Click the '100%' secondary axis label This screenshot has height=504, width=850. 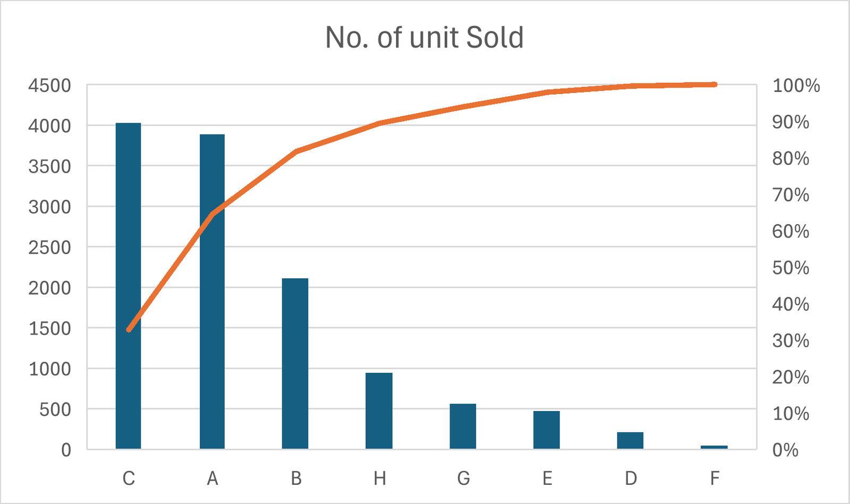[796, 86]
